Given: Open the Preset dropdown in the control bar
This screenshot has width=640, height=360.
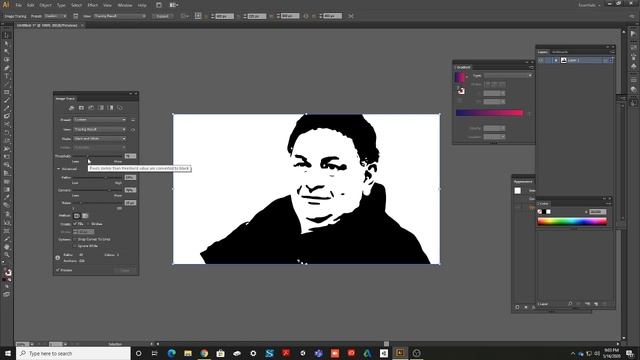Looking at the screenshot, I should click(x=56, y=16).
